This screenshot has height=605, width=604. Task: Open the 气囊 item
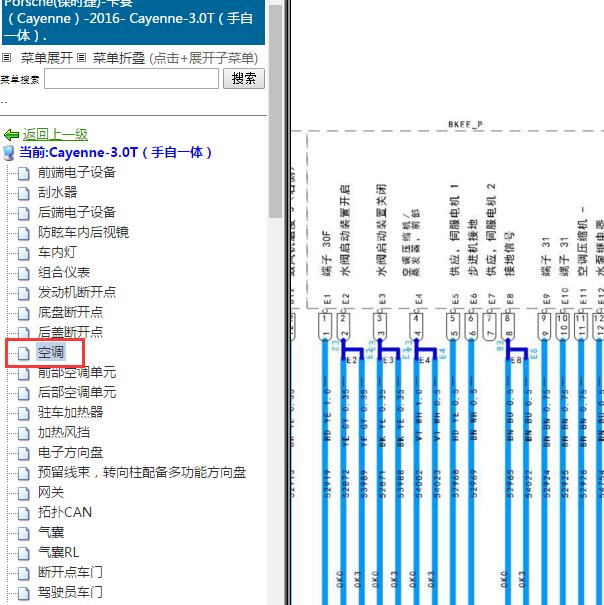pyautogui.click(x=51, y=532)
